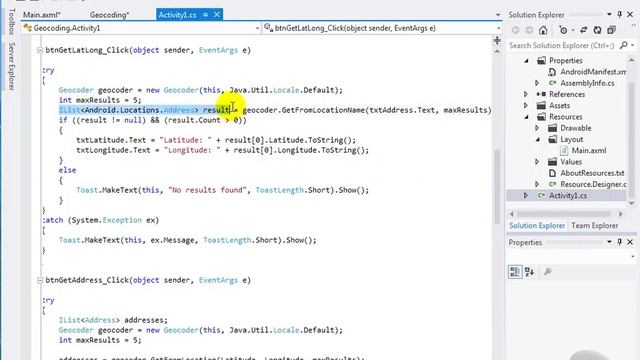Open the pending changes filter dropdown arrow
This screenshot has width=640, height=360.
coord(573,31)
